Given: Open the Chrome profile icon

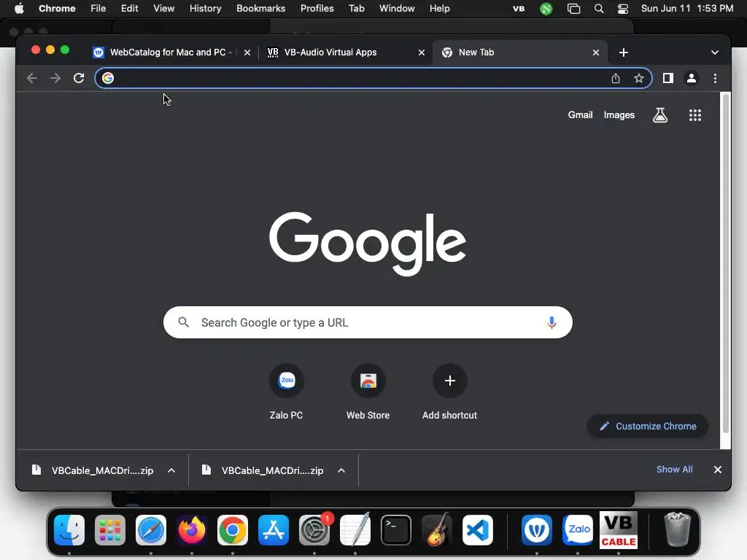Looking at the screenshot, I should [692, 78].
